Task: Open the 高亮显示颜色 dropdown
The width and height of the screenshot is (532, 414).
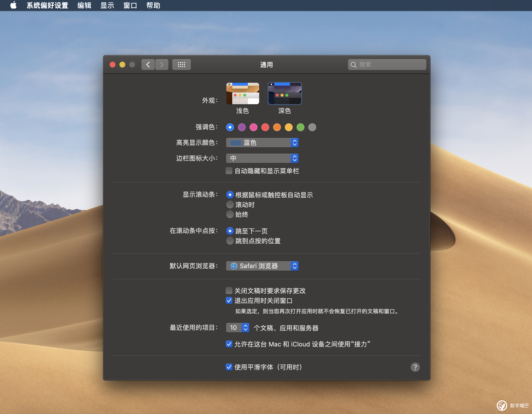Action: 262,143
